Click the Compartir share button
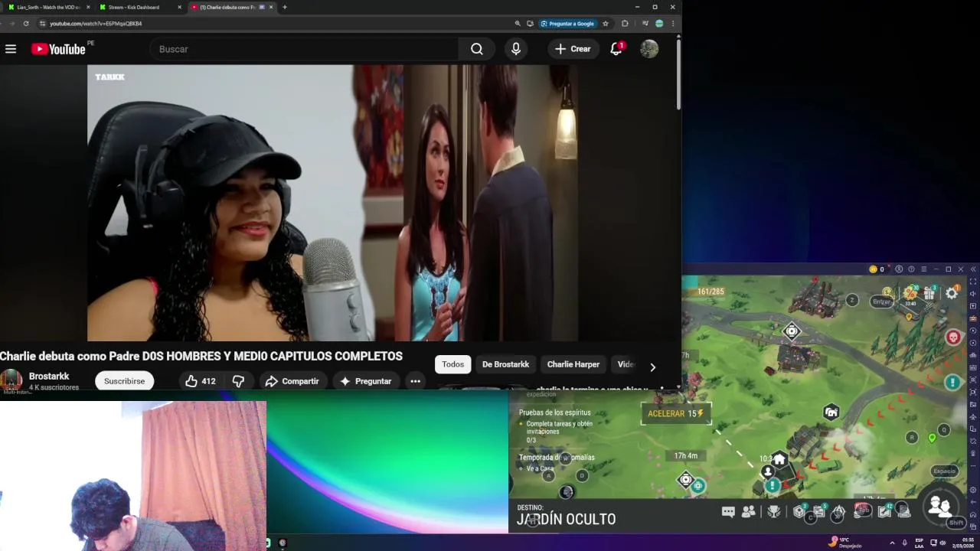980x551 pixels. click(292, 381)
